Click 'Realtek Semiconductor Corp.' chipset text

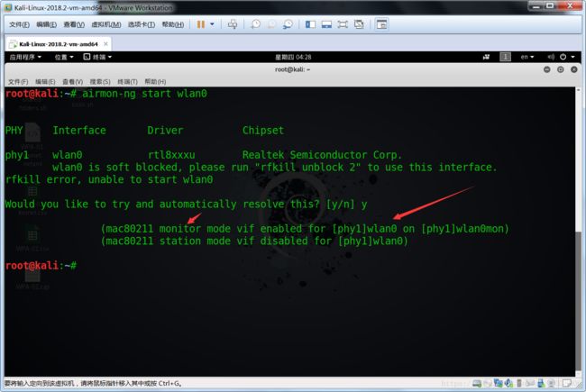[x=322, y=155]
